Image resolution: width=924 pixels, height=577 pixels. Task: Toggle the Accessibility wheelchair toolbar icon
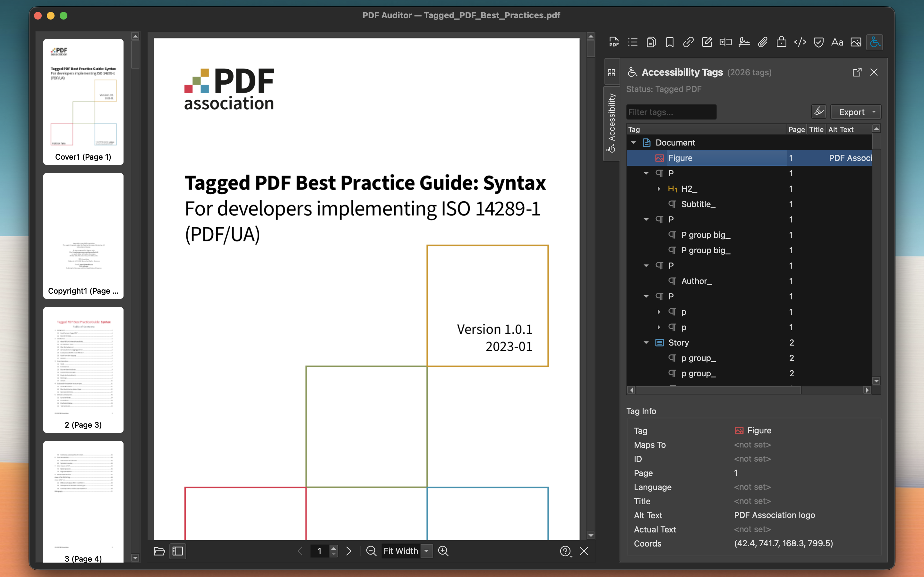[x=874, y=42]
